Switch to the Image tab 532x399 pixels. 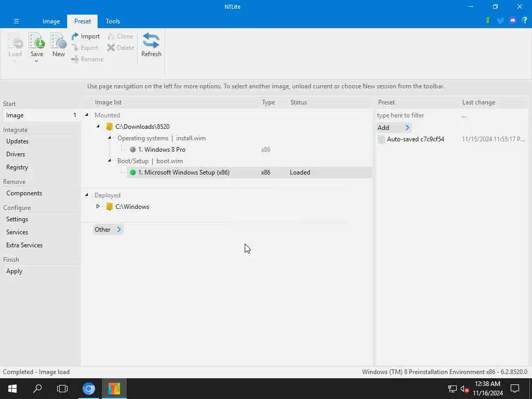pyautogui.click(x=51, y=21)
